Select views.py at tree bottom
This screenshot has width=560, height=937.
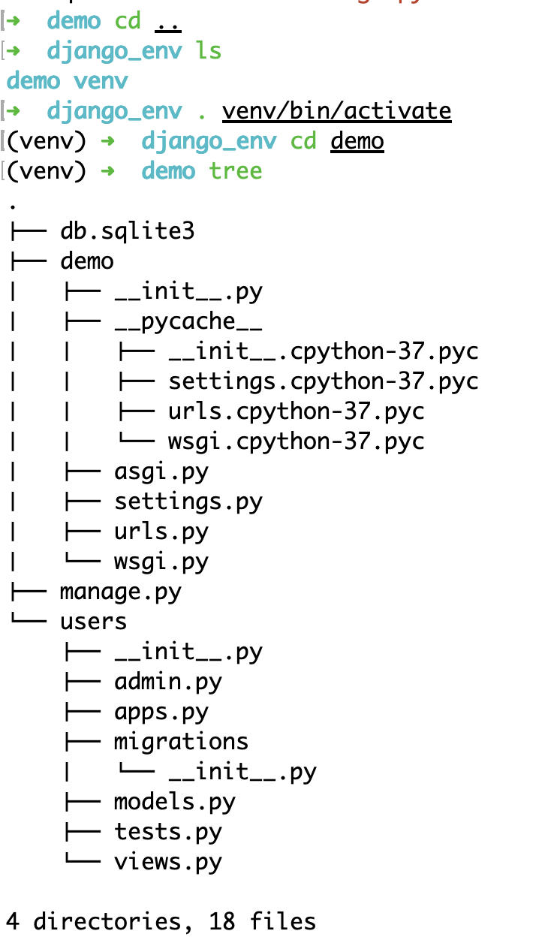coord(168,863)
